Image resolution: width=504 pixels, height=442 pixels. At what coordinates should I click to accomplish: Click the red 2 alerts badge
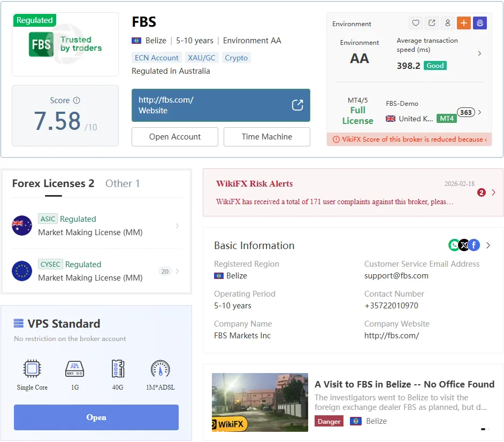pos(481,192)
